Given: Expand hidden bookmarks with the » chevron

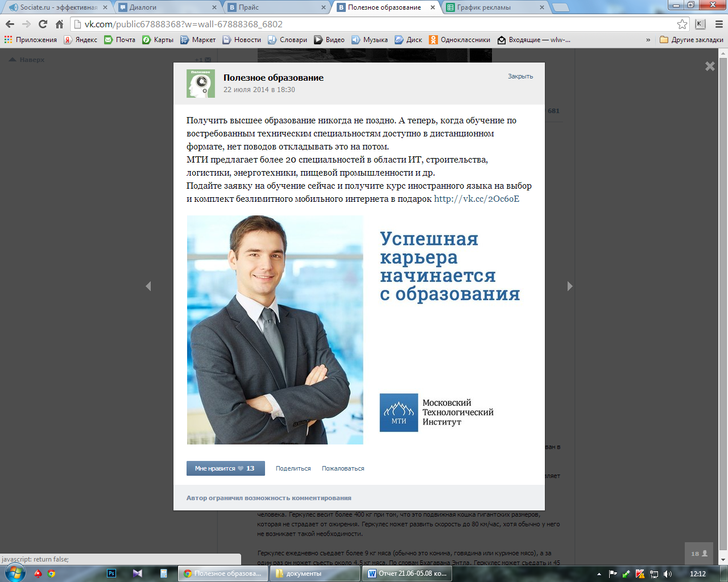Looking at the screenshot, I should point(648,40).
